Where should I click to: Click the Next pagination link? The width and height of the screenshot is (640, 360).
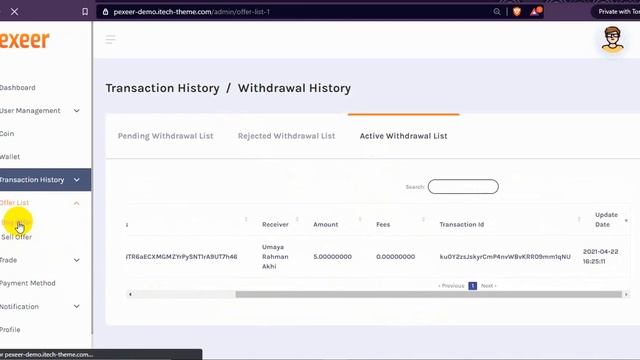[488, 286]
